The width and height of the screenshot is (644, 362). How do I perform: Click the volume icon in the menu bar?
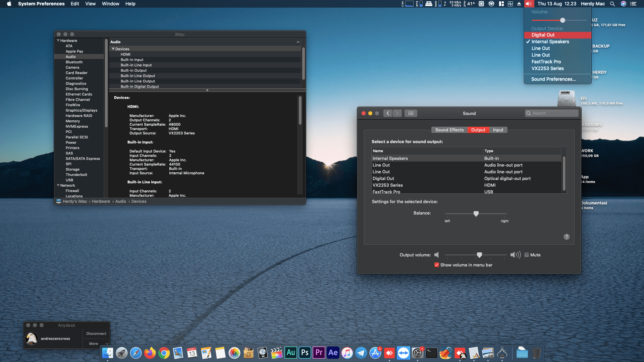(x=529, y=4)
